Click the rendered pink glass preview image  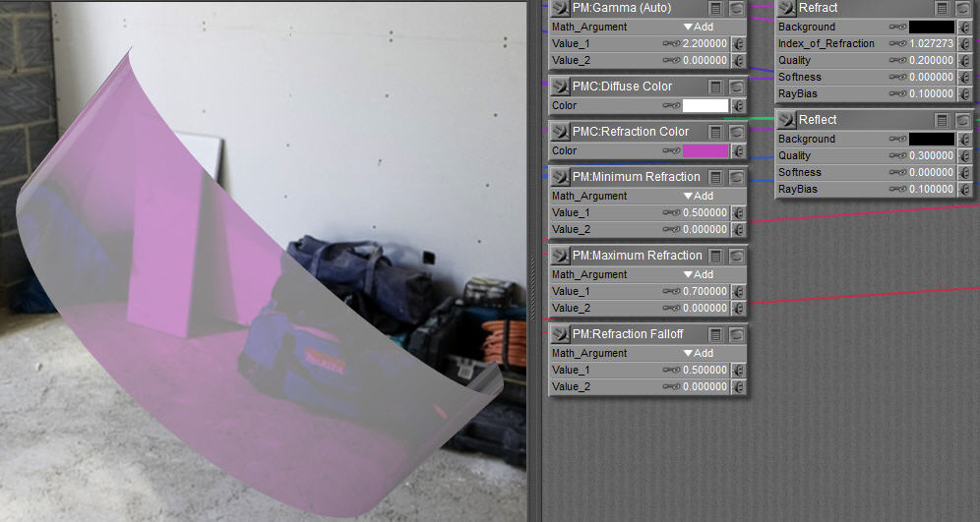click(263, 261)
